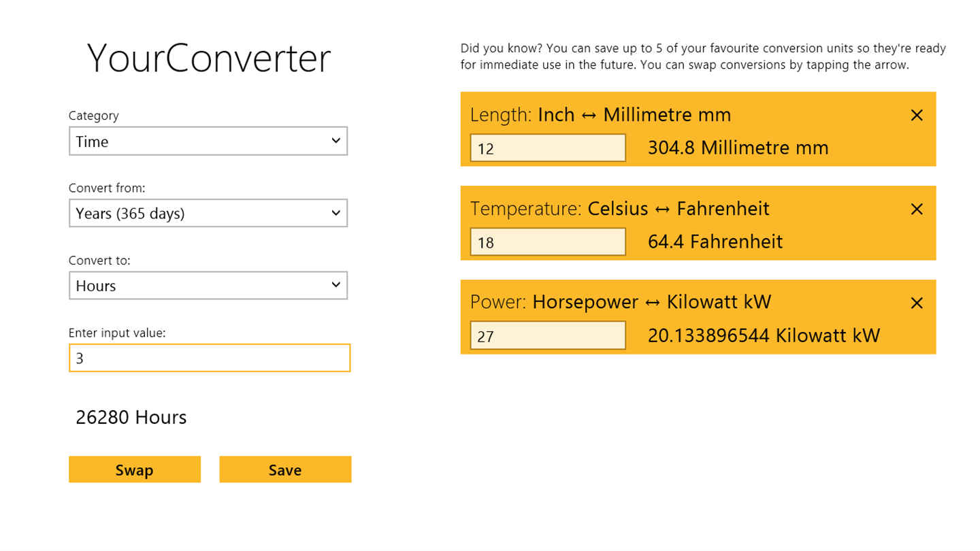Click the YourConverter app title
Image resolution: width=980 pixels, height=551 pixels.
[x=208, y=59]
